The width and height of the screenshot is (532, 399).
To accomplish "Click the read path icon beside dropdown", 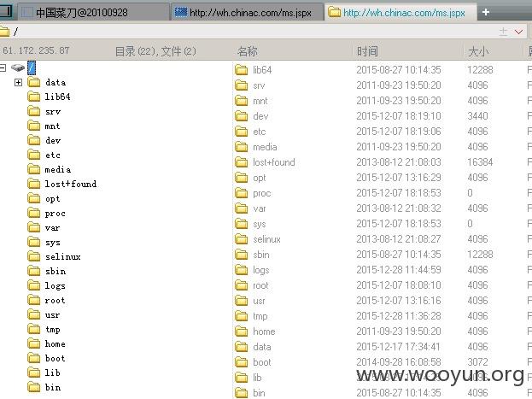I will coord(504,32).
